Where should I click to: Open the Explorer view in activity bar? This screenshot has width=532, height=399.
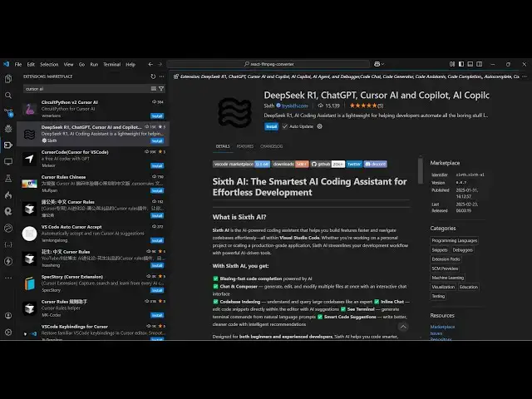pos(8,79)
